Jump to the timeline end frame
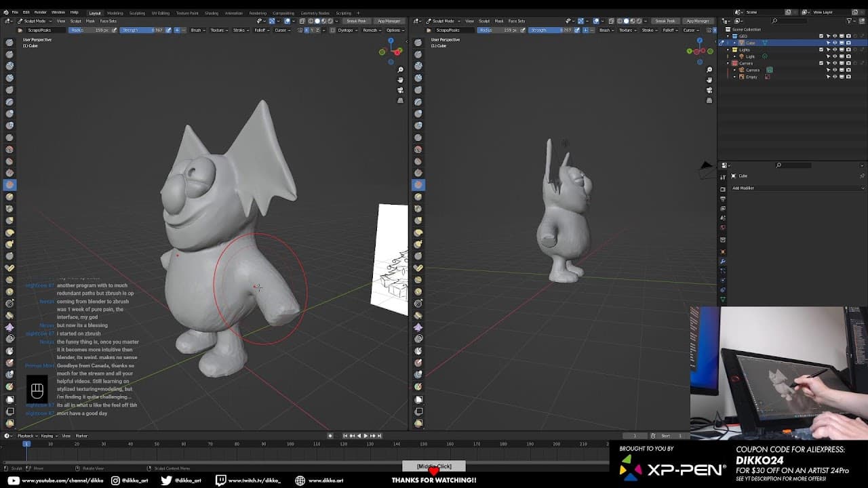This screenshot has width=868, height=488. 380,435
